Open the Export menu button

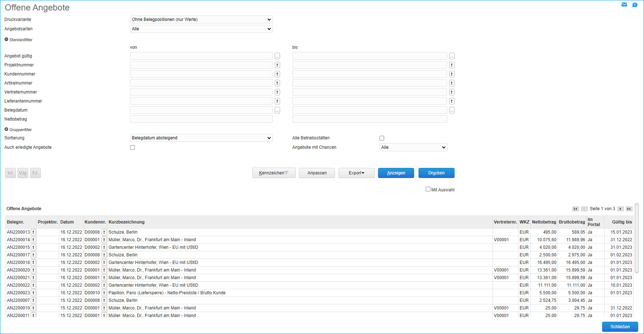point(356,173)
